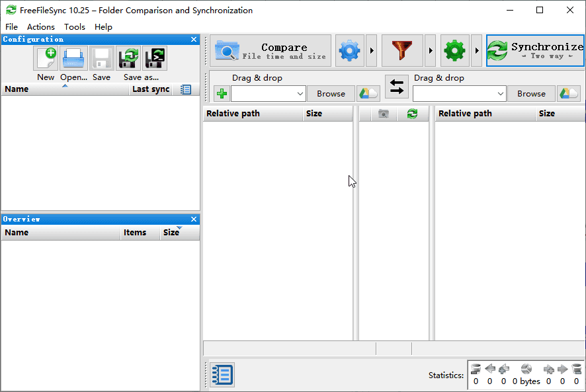
Task: Click sync action column header icon
Action: click(x=412, y=114)
